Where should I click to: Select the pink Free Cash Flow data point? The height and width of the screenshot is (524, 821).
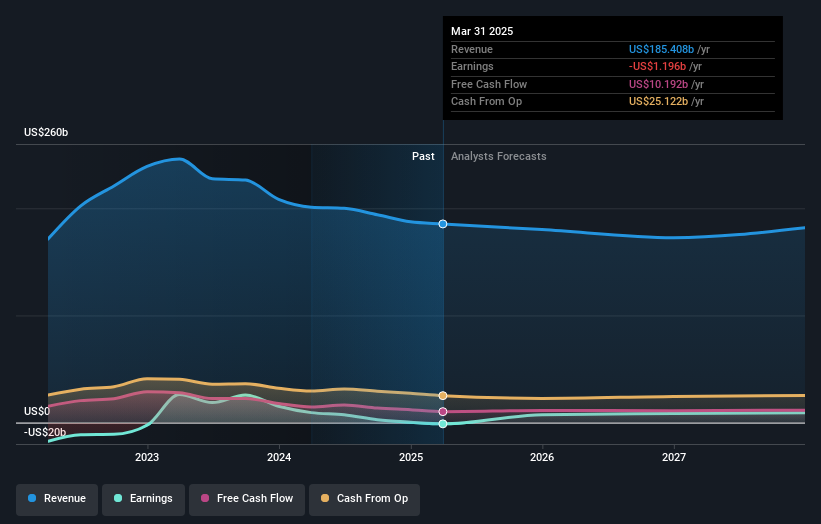pos(443,412)
